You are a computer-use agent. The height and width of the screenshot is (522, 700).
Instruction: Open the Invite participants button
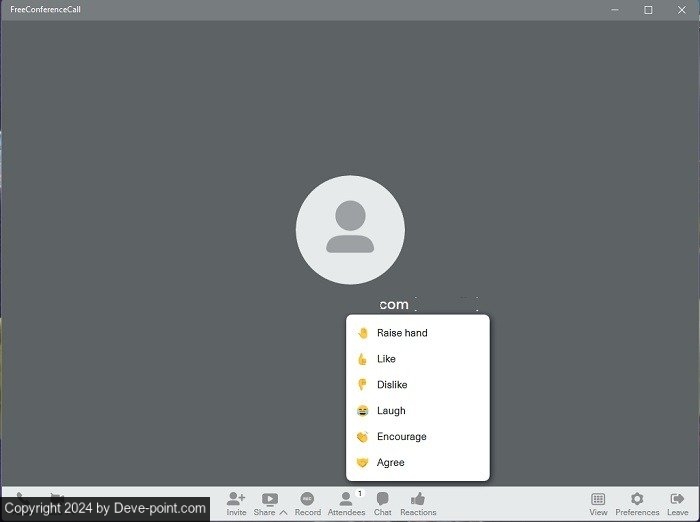coord(236,502)
